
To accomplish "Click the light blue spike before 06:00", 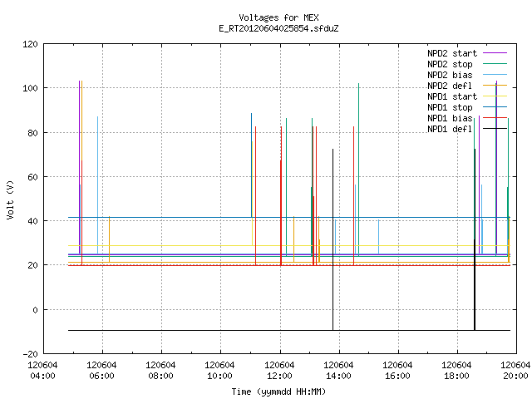I will pyautogui.click(x=98, y=185).
